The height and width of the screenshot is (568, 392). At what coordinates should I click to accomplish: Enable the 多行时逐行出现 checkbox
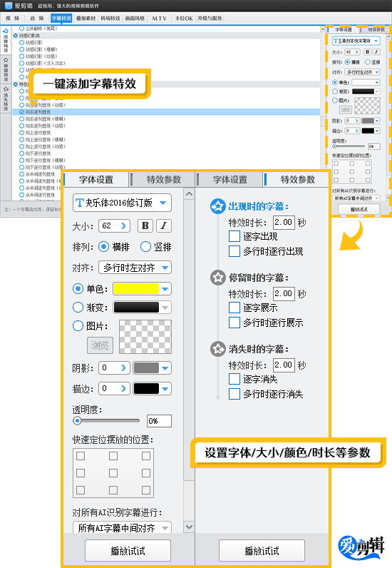(x=234, y=251)
